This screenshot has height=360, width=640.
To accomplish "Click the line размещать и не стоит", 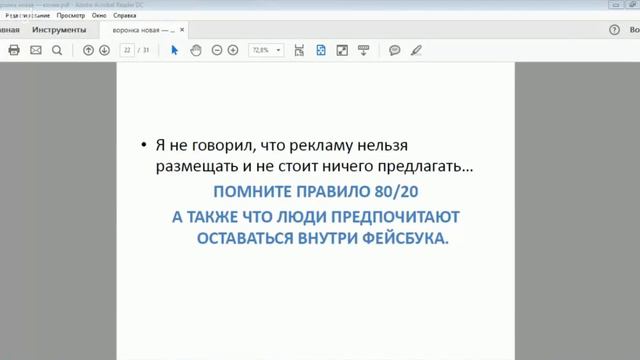I will pos(314,166).
